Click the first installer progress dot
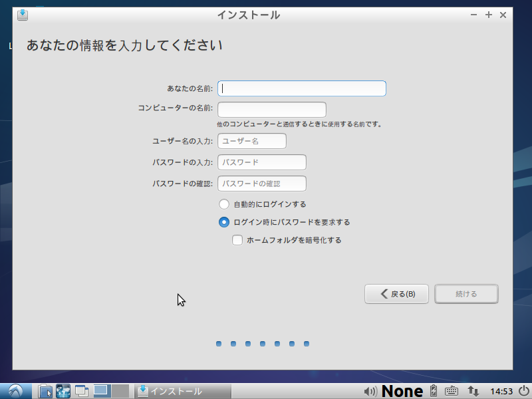Viewport: 532px width, 399px height. pyautogui.click(x=219, y=344)
